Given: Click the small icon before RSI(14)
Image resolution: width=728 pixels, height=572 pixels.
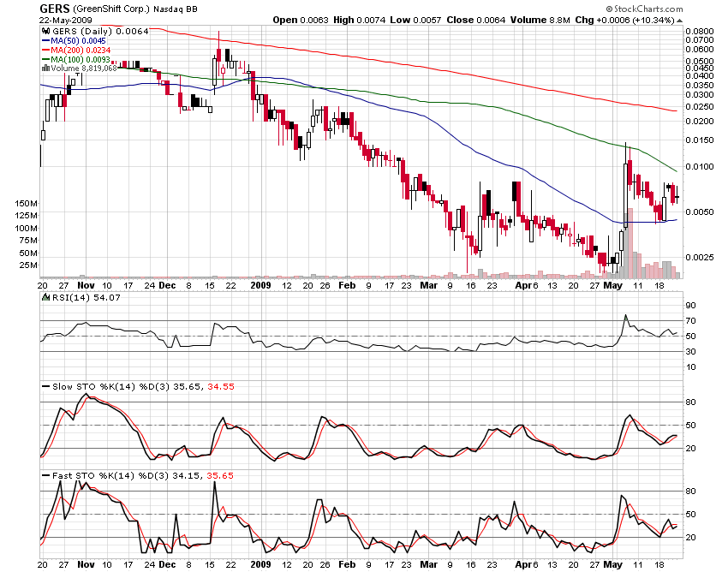Looking at the screenshot, I should coord(45,298).
